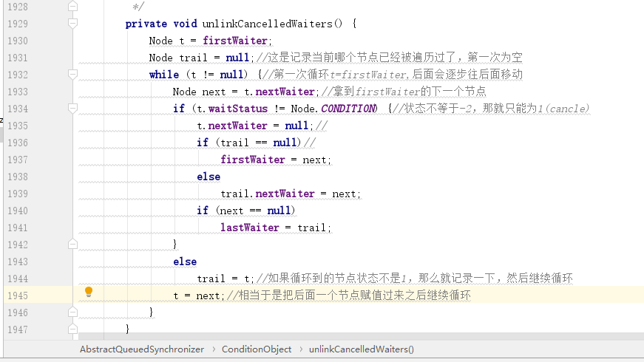The image size is (644, 362).
Task: Click the fold end marker at line 1942
Action: click(x=72, y=245)
